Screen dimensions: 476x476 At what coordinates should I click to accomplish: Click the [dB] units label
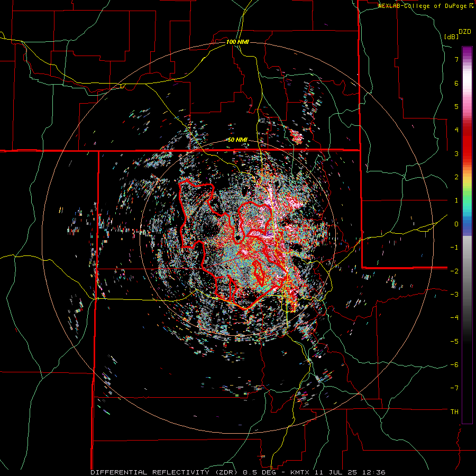tap(452, 36)
